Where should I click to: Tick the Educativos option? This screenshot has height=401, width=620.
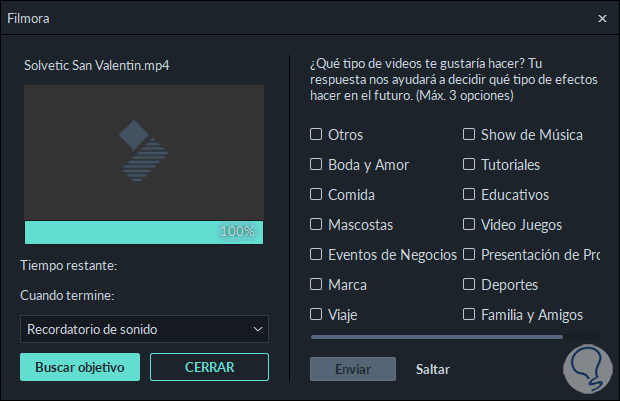469,194
